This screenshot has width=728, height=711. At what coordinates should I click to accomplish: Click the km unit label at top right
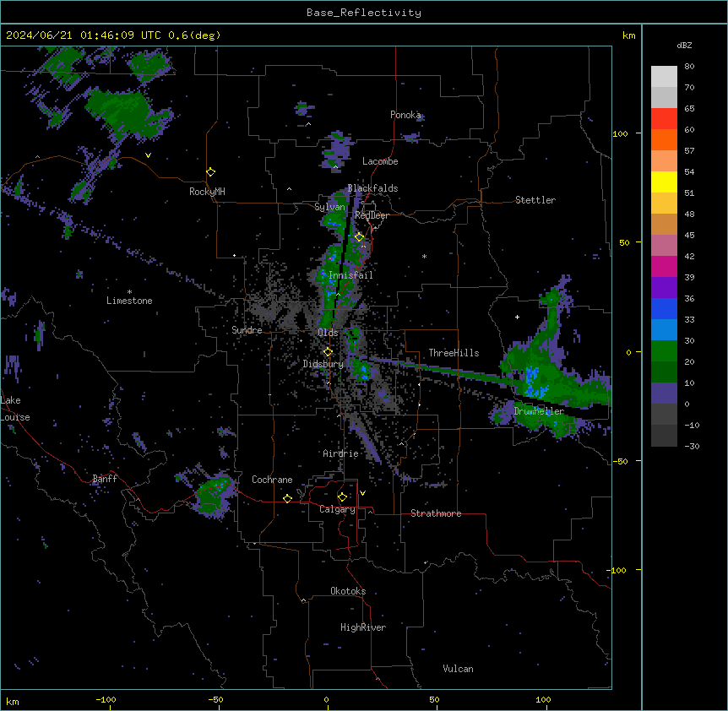628,35
